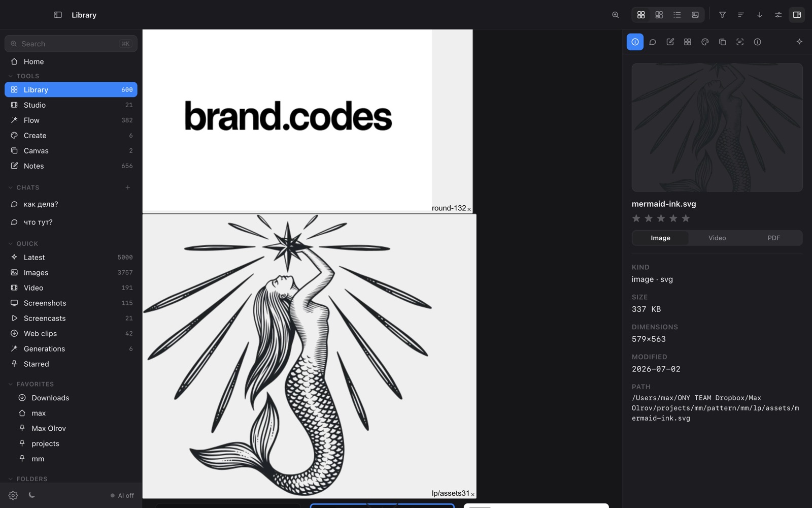812x508 pixels.
Task: Collapse the TOOLS section
Action: 23,76
